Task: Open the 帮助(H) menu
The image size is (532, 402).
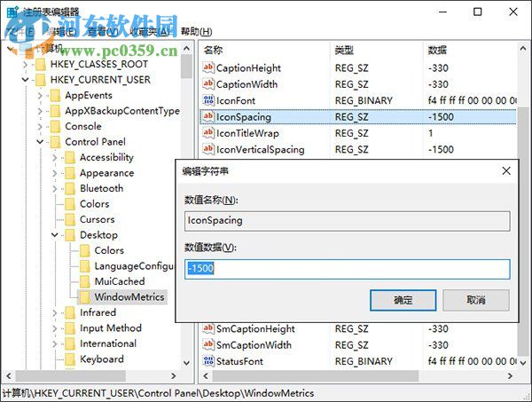Action: coord(197,32)
